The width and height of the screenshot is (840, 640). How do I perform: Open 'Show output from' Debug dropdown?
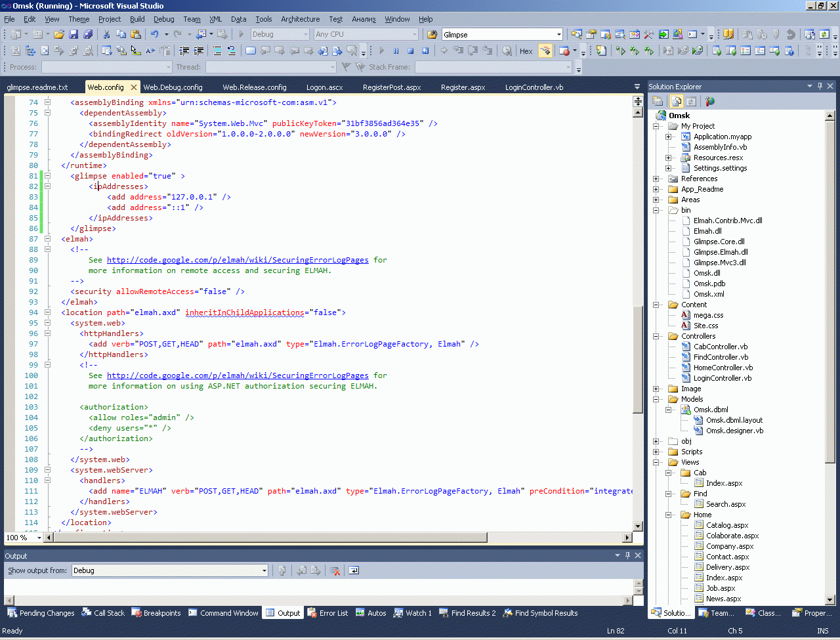[264, 570]
